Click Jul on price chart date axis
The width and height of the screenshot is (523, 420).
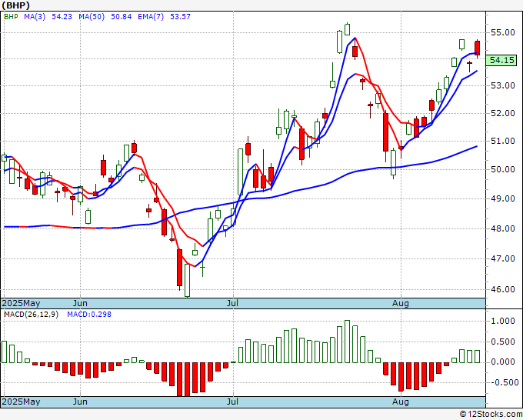(x=232, y=303)
